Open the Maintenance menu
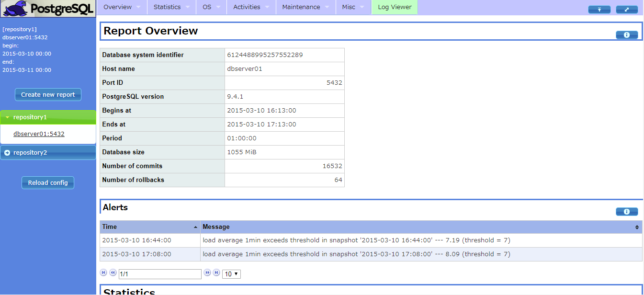This screenshot has height=295, width=644. point(302,7)
